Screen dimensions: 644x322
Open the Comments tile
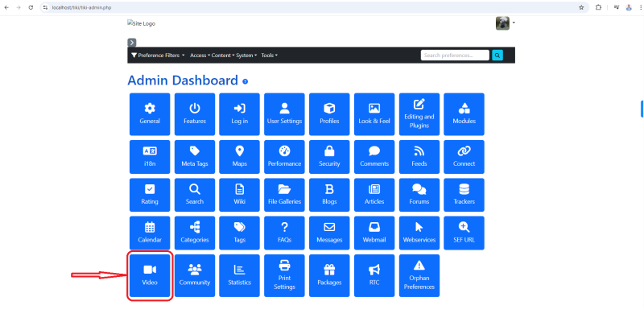click(x=374, y=157)
